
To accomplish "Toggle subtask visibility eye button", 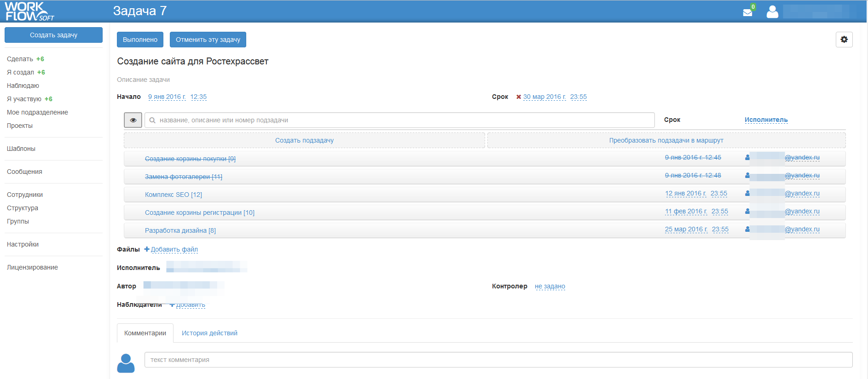I will point(133,120).
